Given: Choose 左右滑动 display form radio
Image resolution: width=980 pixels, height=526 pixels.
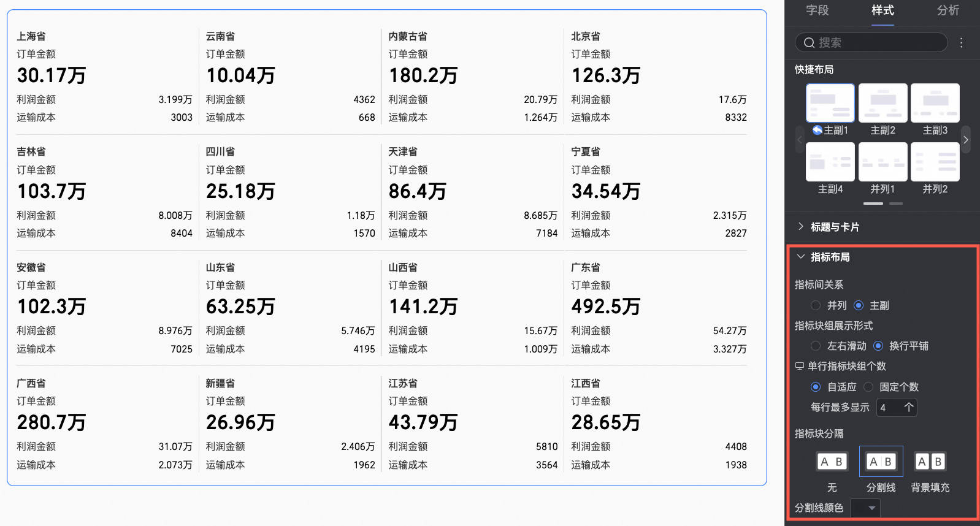Looking at the screenshot, I should pos(816,346).
